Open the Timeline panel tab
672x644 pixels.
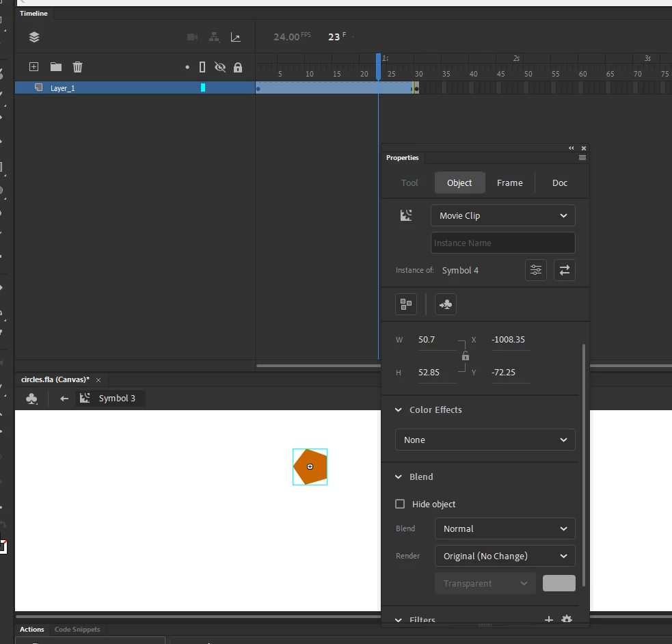[x=33, y=13]
